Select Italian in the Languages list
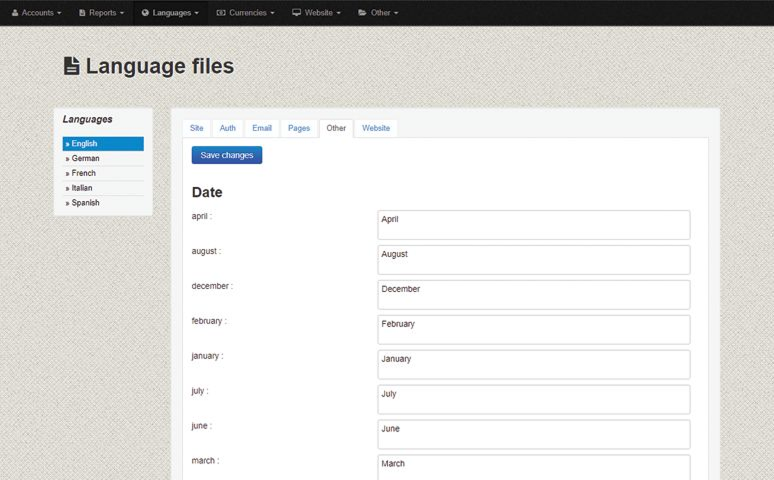 click(103, 188)
